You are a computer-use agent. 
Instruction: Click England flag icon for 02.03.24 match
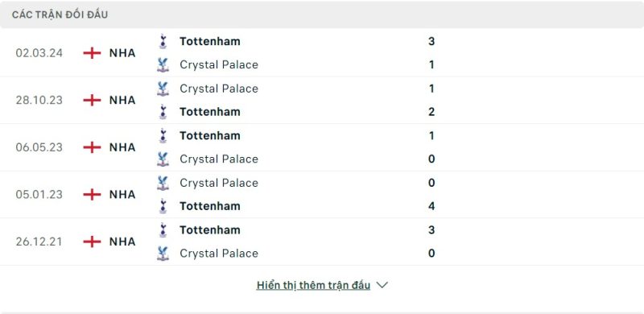pyautogui.click(x=92, y=53)
